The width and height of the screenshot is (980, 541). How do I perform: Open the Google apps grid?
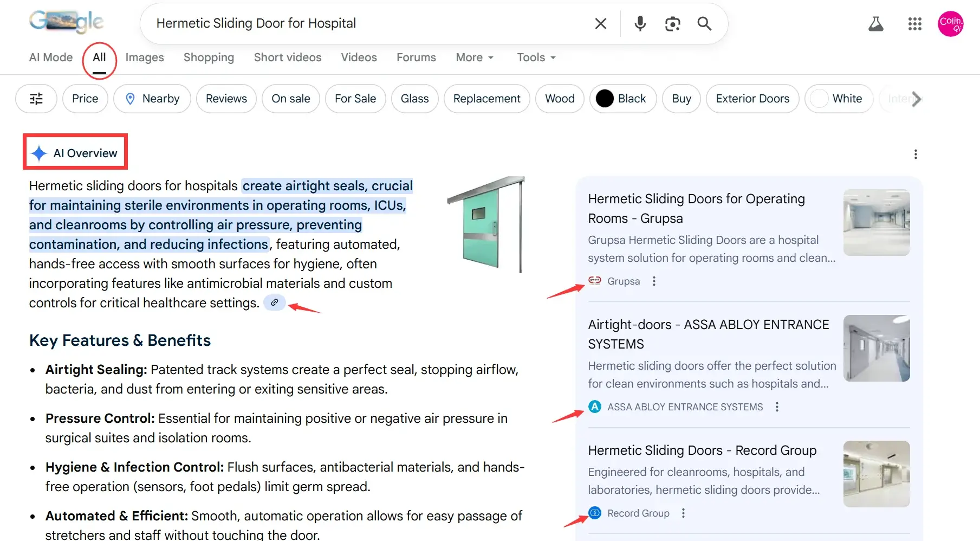click(x=914, y=24)
